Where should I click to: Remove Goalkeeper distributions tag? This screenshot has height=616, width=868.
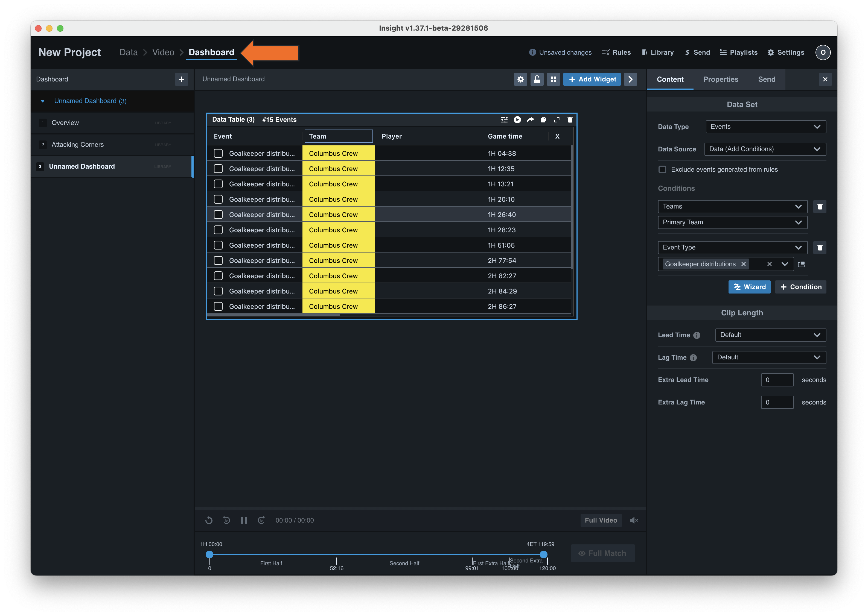click(x=744, y=264)
